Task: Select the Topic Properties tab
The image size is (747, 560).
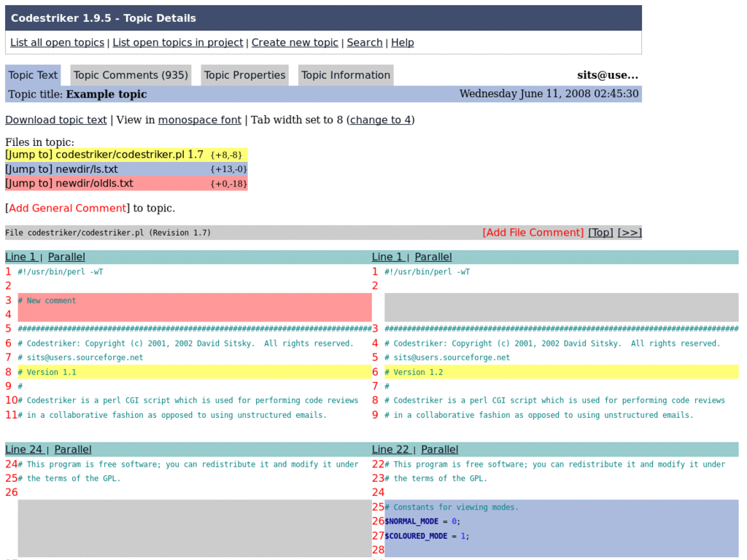Action: click(245, 75)
